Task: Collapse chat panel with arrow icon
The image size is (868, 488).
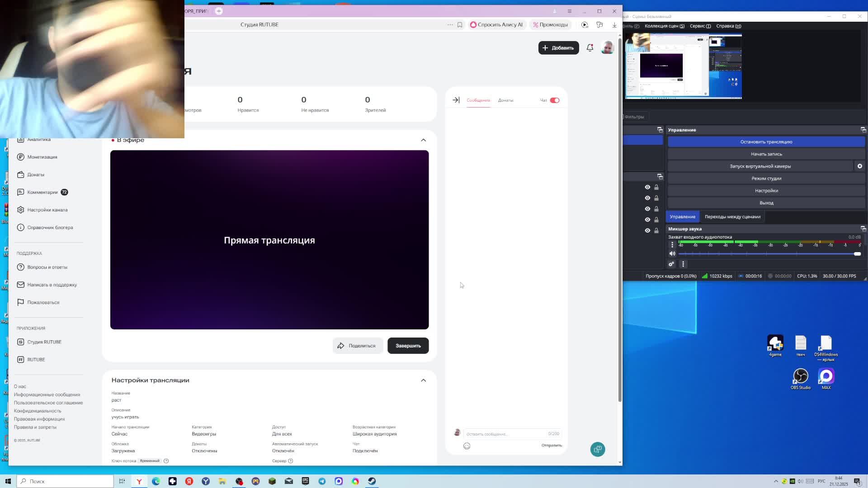Action: pos(456,100)
